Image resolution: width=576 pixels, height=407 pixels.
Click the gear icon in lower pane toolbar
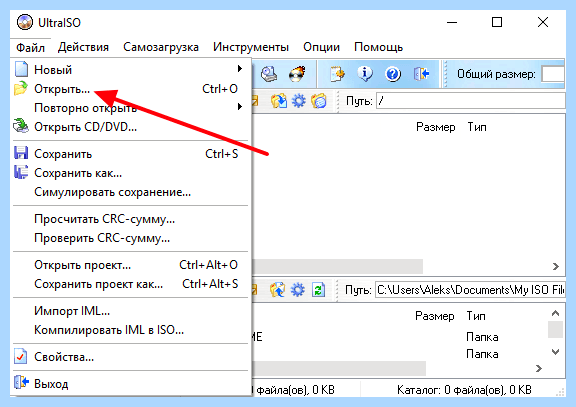coord(298,290)
